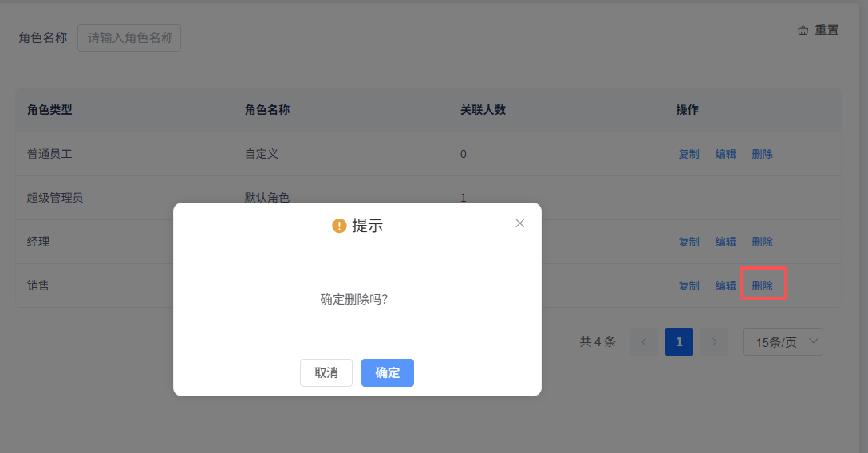This screenshot has height=453, width=868.
Task: Click the 重置 reset button
Action: click(x=819, y=30)
